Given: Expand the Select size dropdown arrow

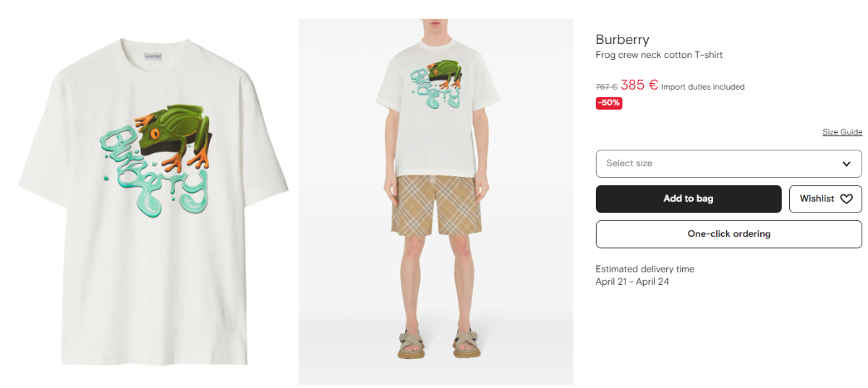Looking at the screenshot, I should click(846, 164).
